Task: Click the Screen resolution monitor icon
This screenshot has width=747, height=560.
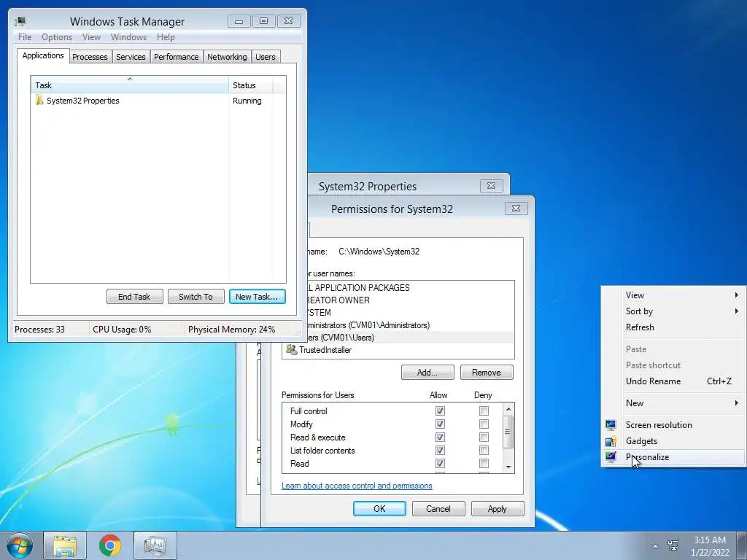Action: [x=611, y=425]
